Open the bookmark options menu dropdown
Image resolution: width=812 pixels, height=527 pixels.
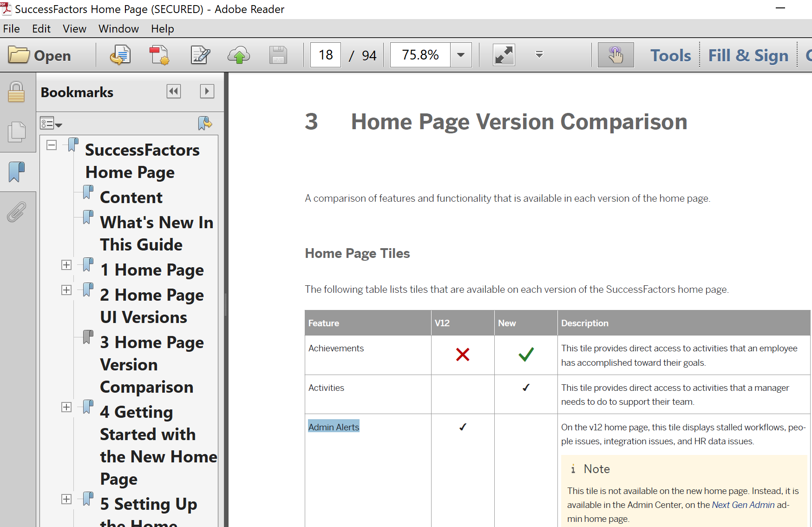(51, 123)
